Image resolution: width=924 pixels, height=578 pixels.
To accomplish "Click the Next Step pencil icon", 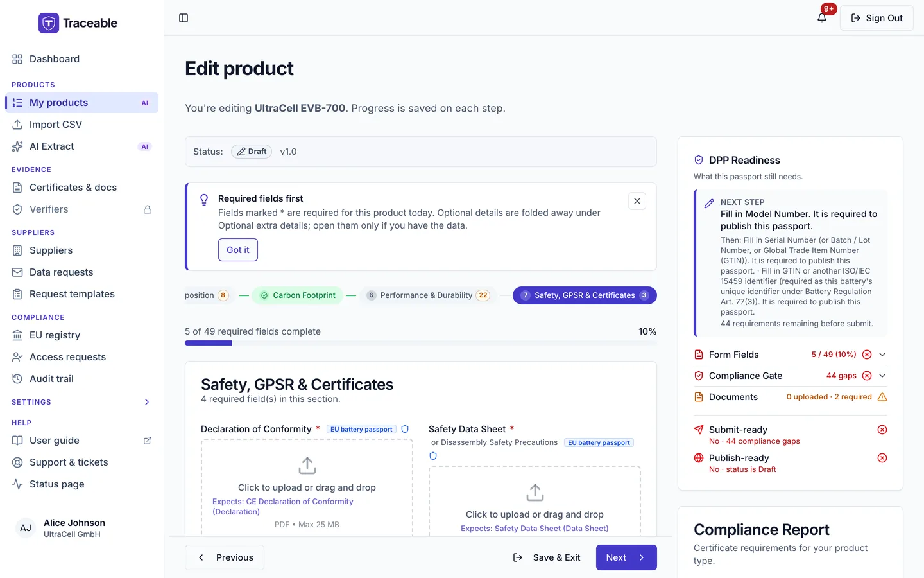I will point(709,203).
